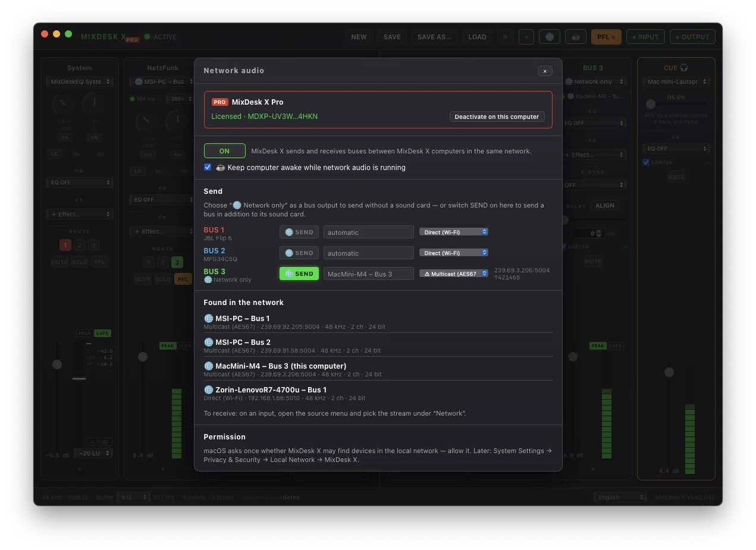
Task: Open BUS 2 Direct (Wi-Fi) mode dropdown
Action: (454, 253)
